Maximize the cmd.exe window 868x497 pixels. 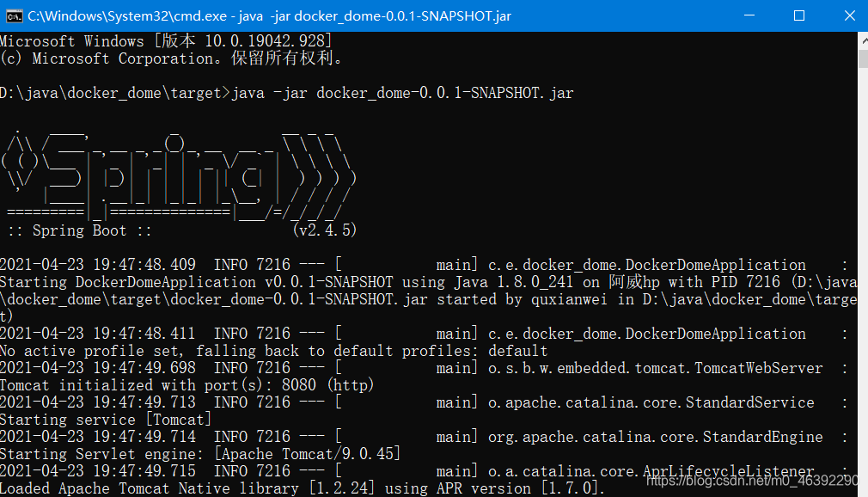798,15
